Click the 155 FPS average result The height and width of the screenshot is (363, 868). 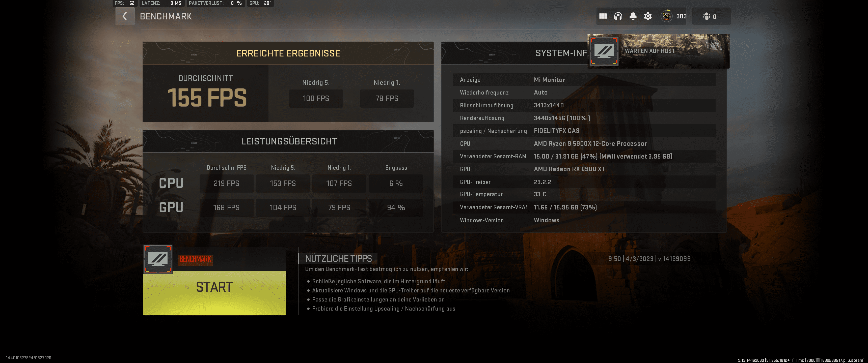point(207,98)
